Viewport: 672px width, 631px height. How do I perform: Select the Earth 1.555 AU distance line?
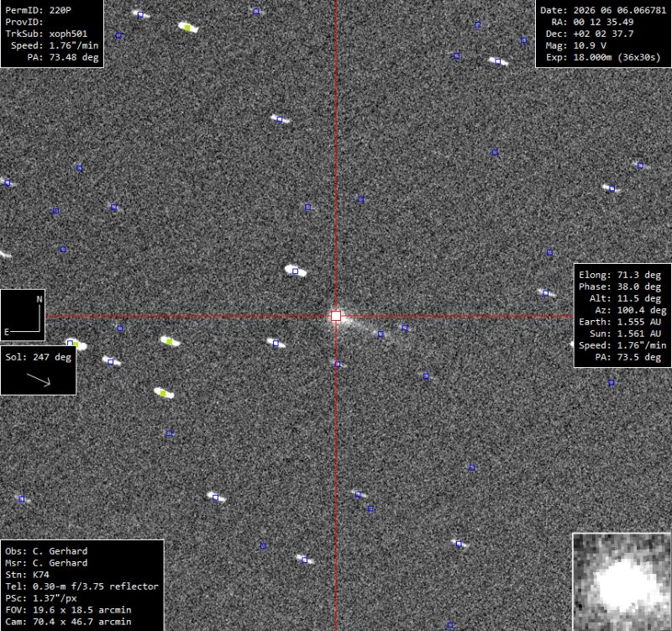pyautogui.click(x=620, y=322)
